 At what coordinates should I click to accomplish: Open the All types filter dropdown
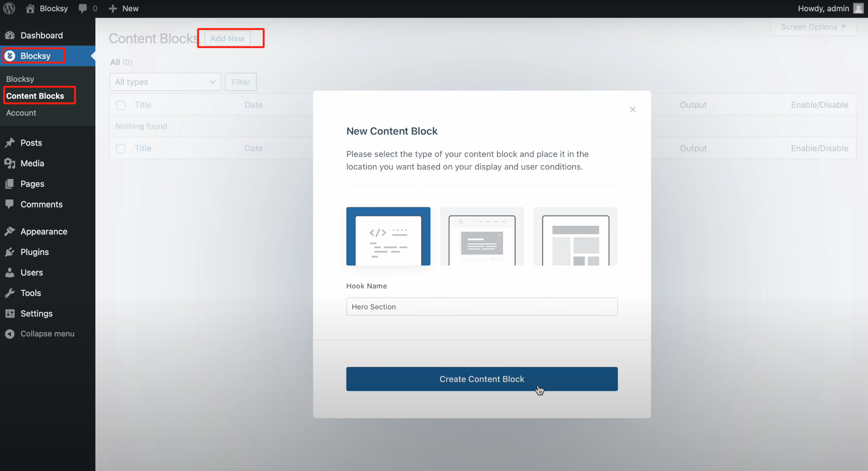(165, 82)
